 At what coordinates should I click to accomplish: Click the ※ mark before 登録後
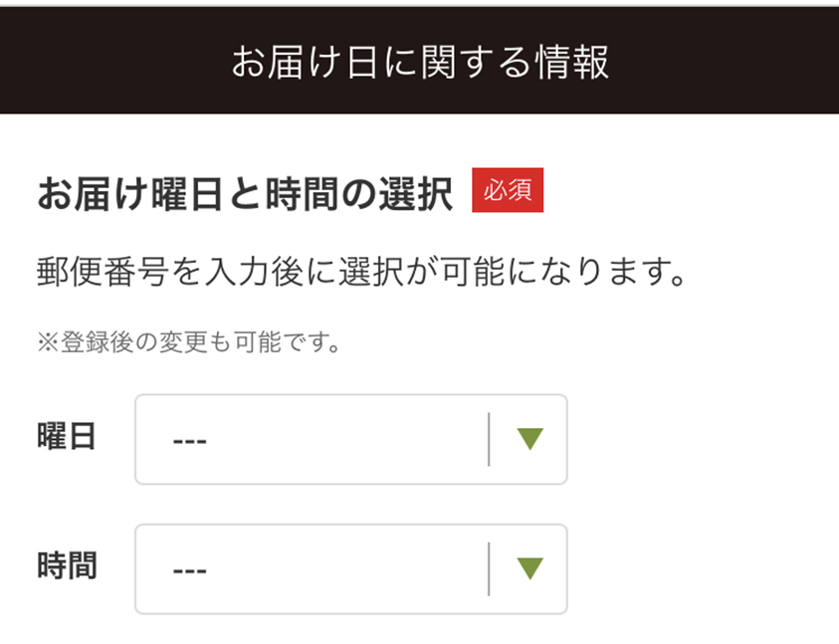pos(46,344)
